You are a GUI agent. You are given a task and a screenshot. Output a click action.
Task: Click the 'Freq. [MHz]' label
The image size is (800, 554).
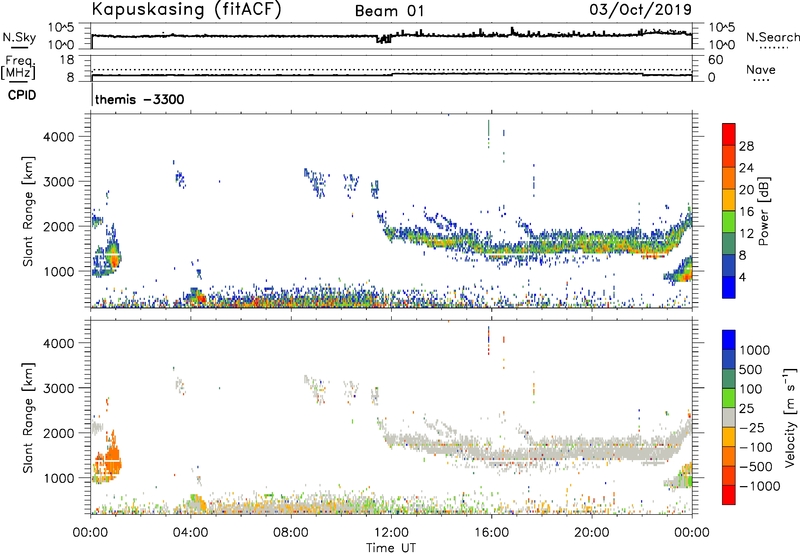point(19,67)
